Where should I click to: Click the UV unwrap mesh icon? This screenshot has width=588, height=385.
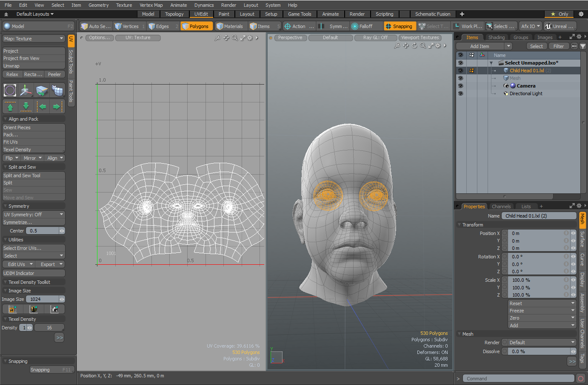tap(57, 90)
